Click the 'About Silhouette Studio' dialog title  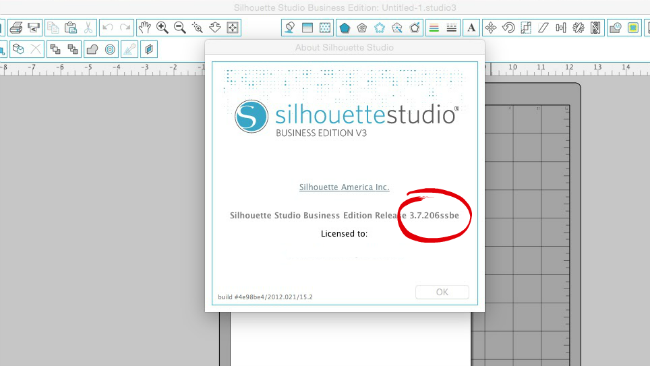pos(344,48)
